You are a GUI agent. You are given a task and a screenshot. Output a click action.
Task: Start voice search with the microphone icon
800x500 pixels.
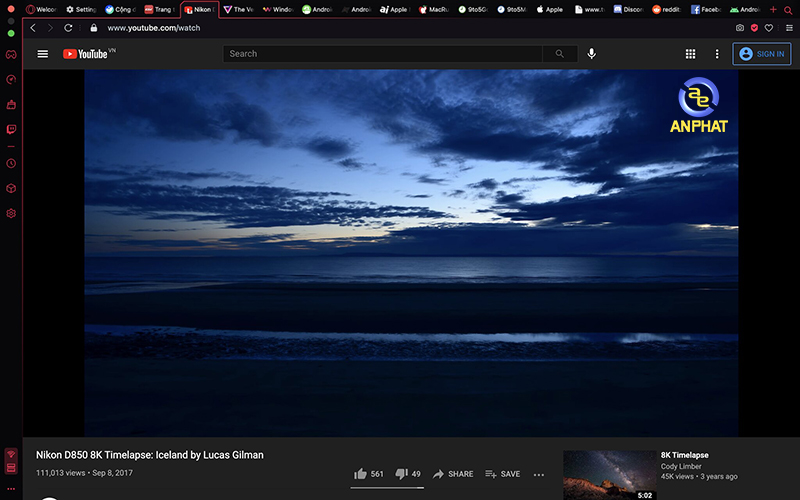(x=592, y=54)
